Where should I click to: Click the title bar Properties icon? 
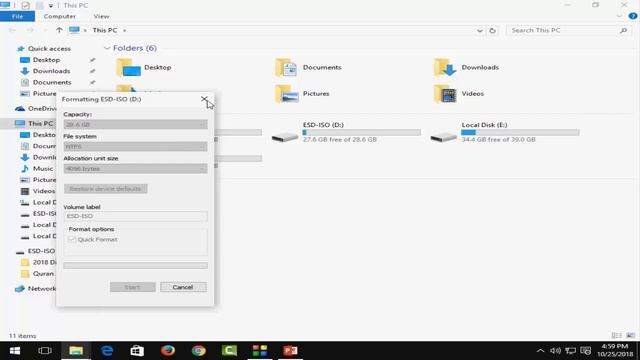pos(26,5)
